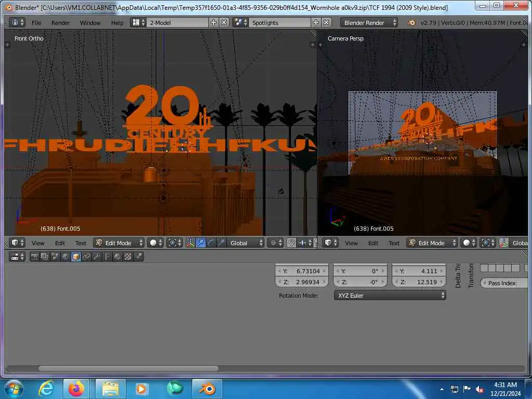Click the Location Z 2.96934 field
This screenshot has width=532, height=399.
tap(302, 282)
